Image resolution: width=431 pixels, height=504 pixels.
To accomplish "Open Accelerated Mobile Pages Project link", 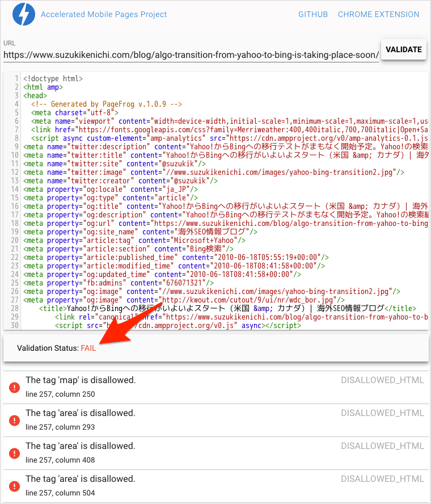I will [x=103, y=14].
